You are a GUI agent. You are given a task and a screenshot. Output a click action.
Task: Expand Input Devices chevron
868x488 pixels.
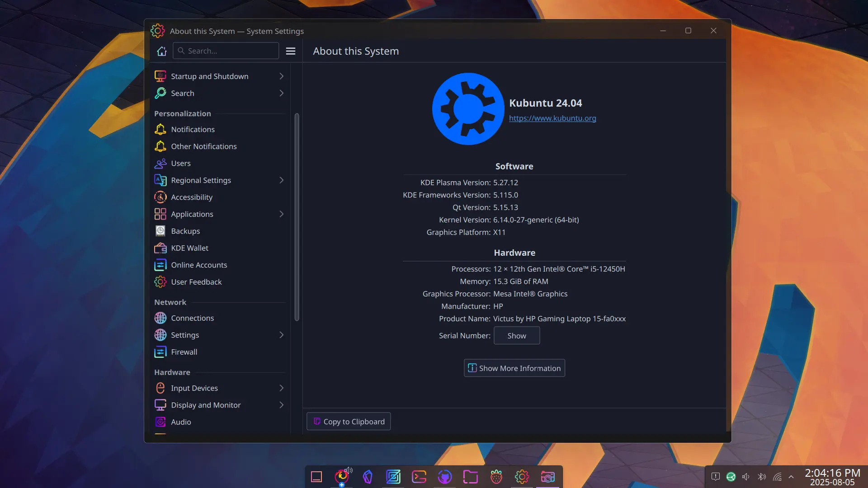click(281, 388)
